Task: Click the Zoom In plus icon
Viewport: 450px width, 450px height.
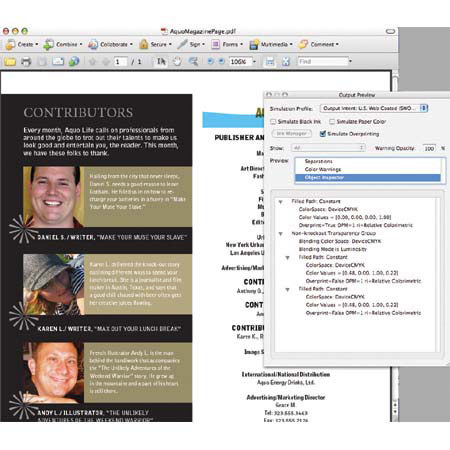Action: click(x=222, y=61)
